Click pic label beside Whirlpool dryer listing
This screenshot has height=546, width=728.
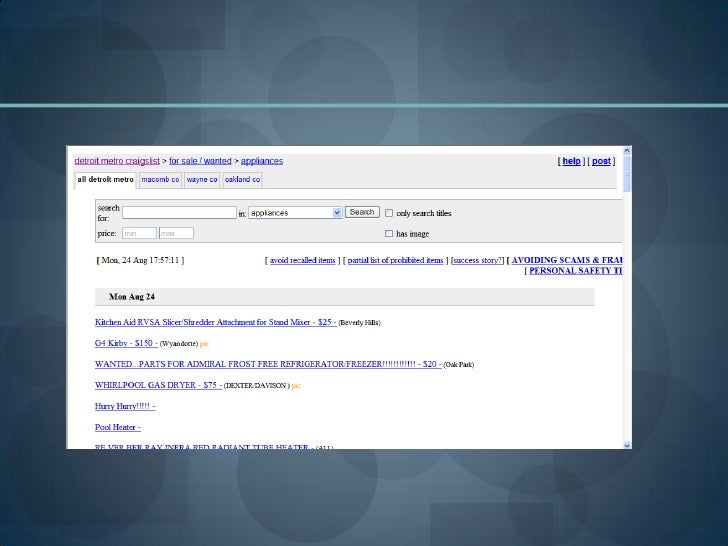(x=296, y=386)
